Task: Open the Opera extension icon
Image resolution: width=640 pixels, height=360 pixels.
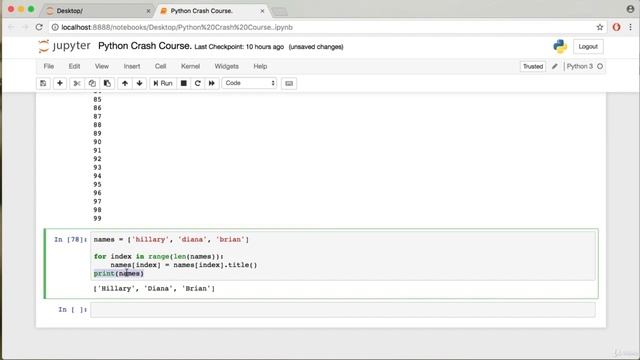Action: (x=616, y=27)
